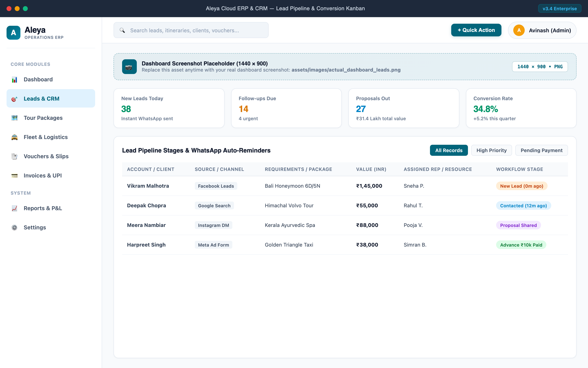Click the v3.4 Enterprise badge
588x368 pixels.
point(560,9)
